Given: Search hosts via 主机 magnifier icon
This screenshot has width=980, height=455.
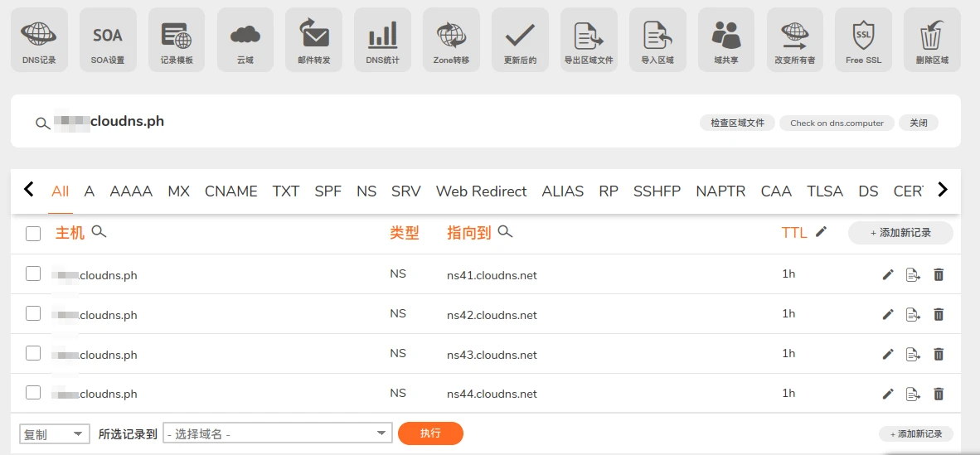Looking at the screenshot, I should tap(99, 232).
